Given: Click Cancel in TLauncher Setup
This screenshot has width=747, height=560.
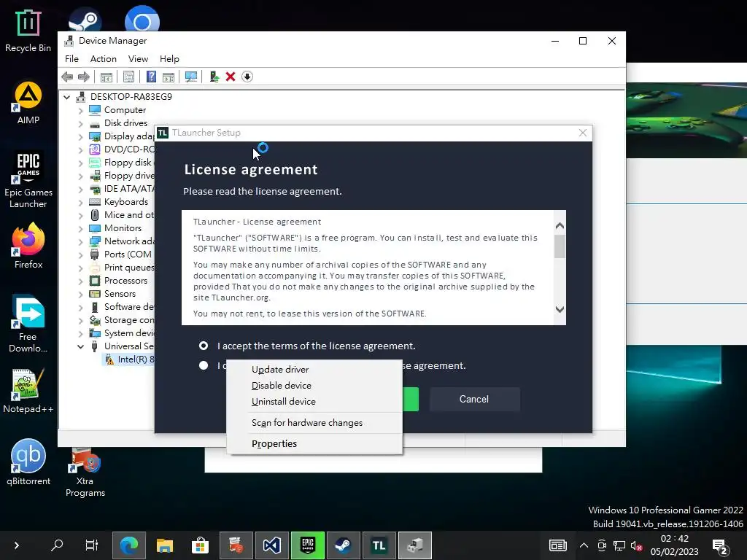Looking at the screenshot, I should [474, 399].
